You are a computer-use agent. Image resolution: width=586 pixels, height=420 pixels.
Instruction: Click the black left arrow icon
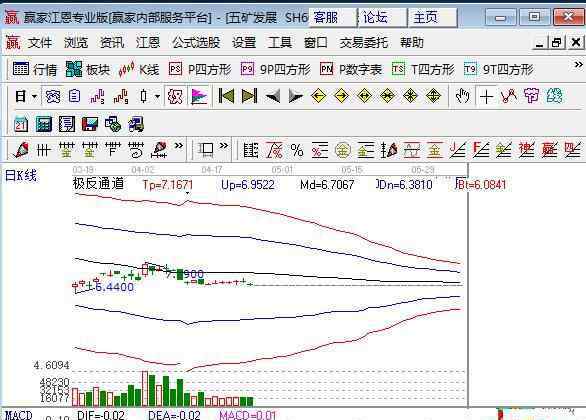[x=272, y=97]
